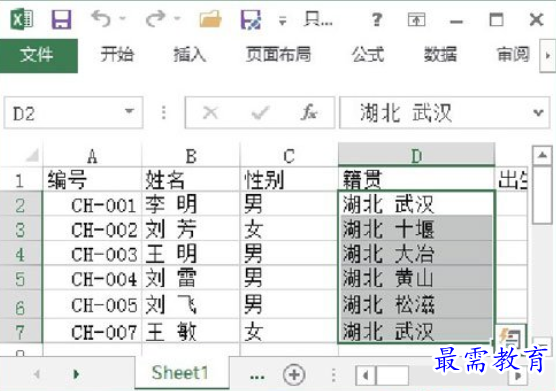
Task: Click the horizontal scrollbar thumb
Action: coord(392,375)
